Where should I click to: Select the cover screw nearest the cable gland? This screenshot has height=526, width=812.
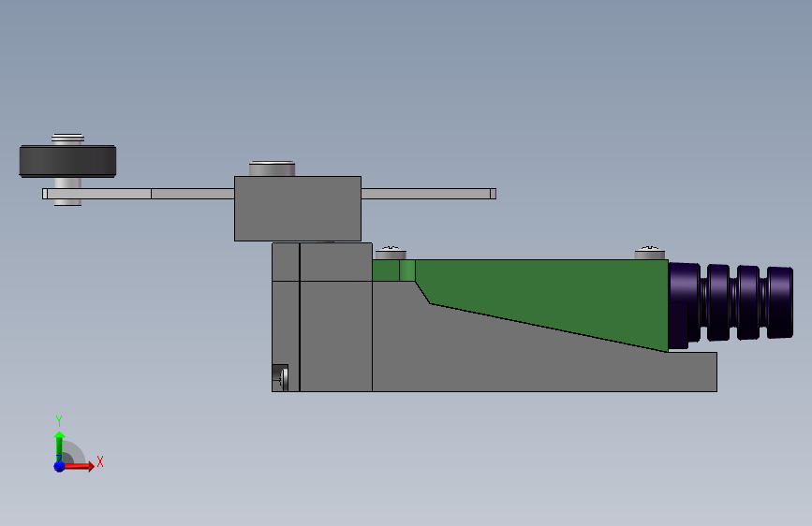pos(650,253)
